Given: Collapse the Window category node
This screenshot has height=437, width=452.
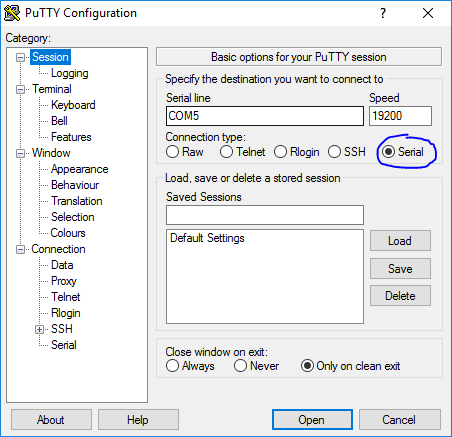Looking at the screenshot, I should coord(20,154).
